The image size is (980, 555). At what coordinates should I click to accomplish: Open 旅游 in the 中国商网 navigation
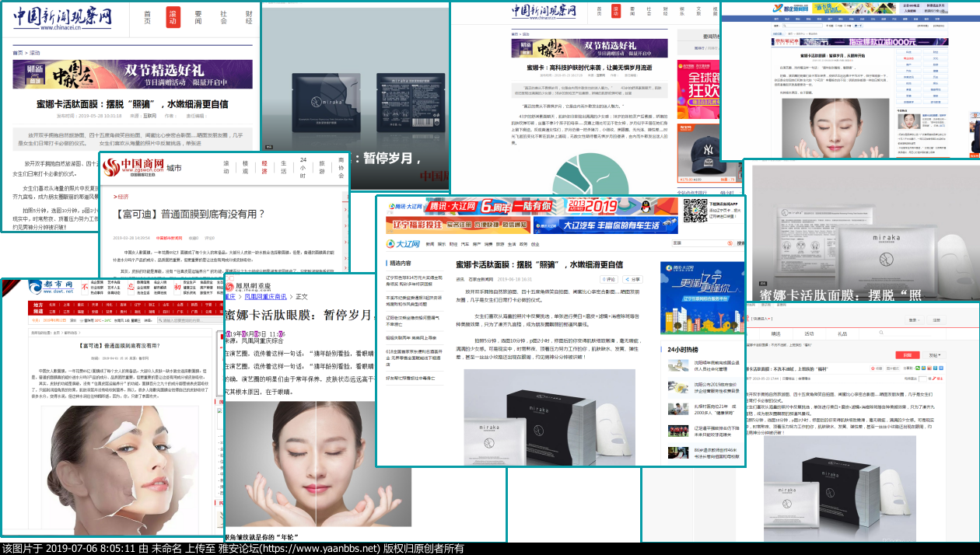click(321, 168)
